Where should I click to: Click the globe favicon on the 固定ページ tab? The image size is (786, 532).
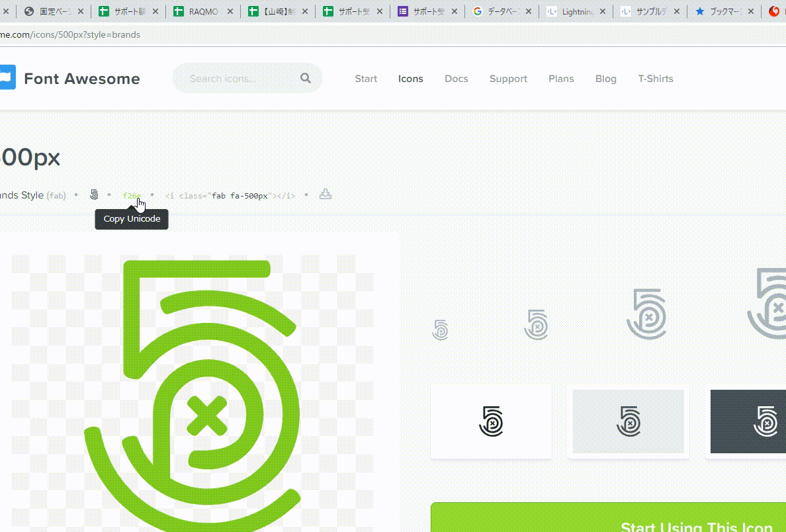tap(29, 11)
